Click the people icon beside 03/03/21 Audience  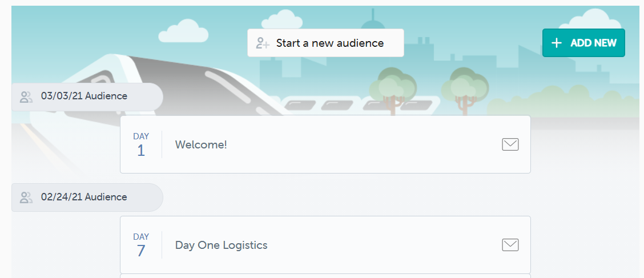coord(26,97)
